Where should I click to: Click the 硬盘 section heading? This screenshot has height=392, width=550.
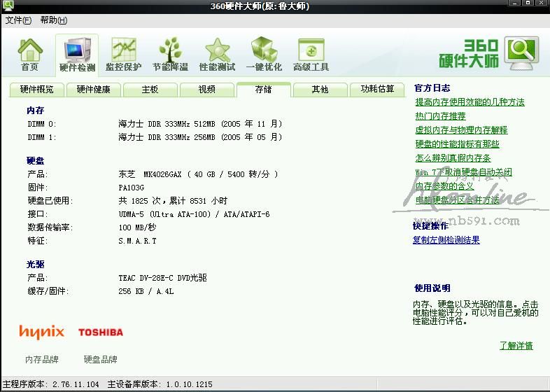pyautogui.click(x=36, y=161)
